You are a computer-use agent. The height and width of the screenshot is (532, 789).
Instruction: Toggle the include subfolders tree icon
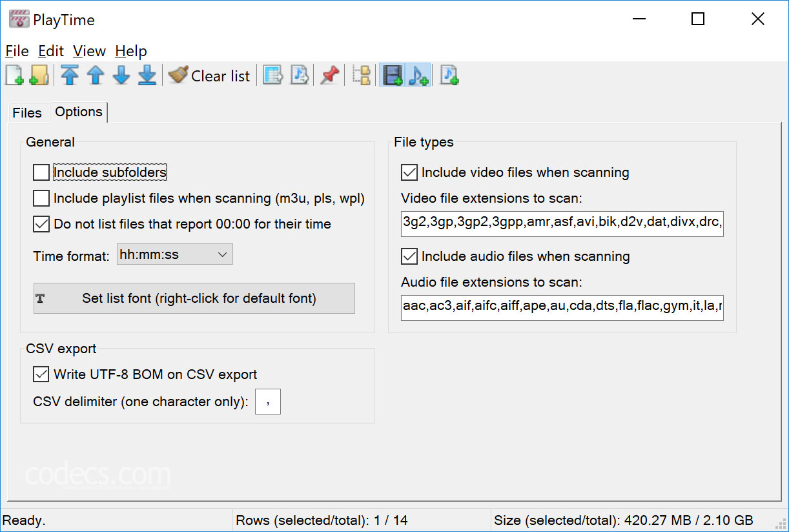click(x=362, y=76)
